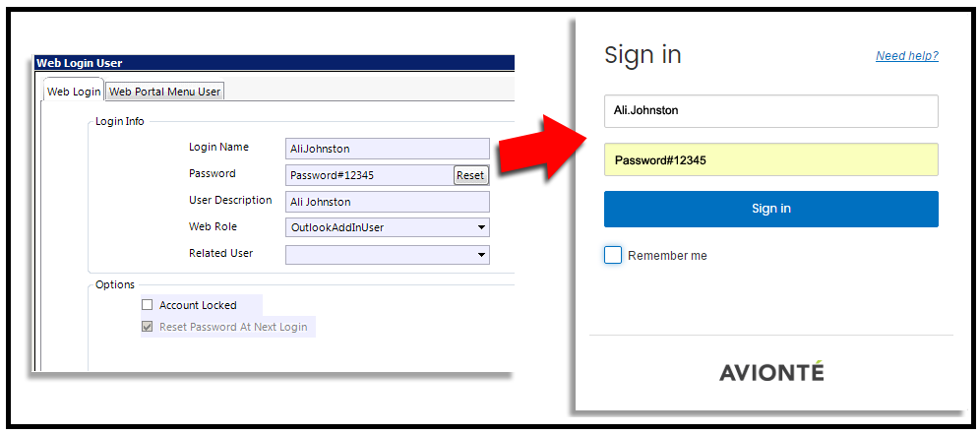Switch to Web Portal Menu User tab

[x=165, y=92]
